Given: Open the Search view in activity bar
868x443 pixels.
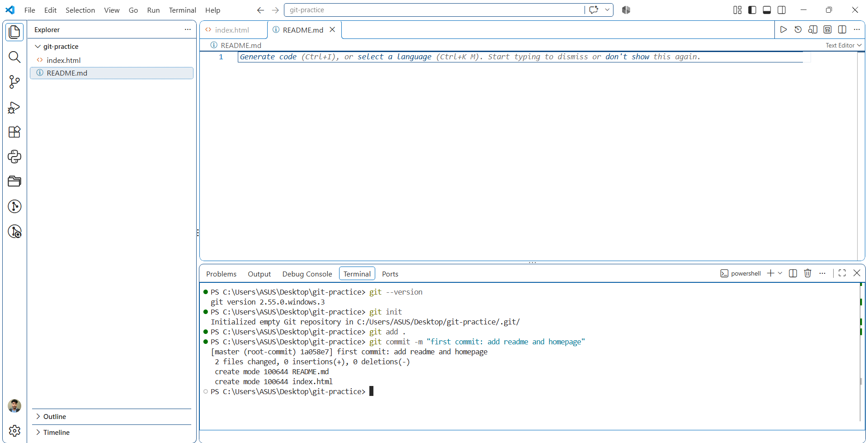Looking at the screenshot, I should tap(14, 57).
